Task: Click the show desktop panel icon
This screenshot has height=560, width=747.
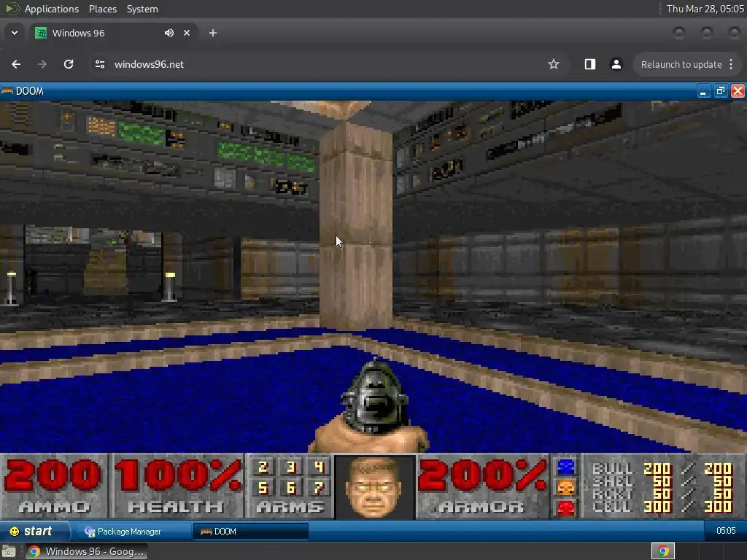Action: (9, 551)
